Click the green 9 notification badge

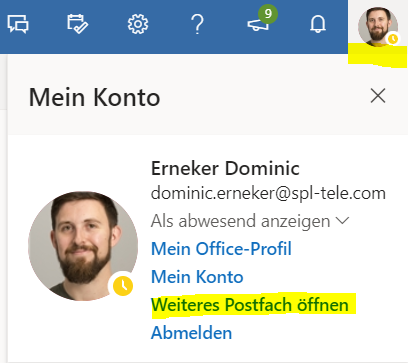pos(268,14)
